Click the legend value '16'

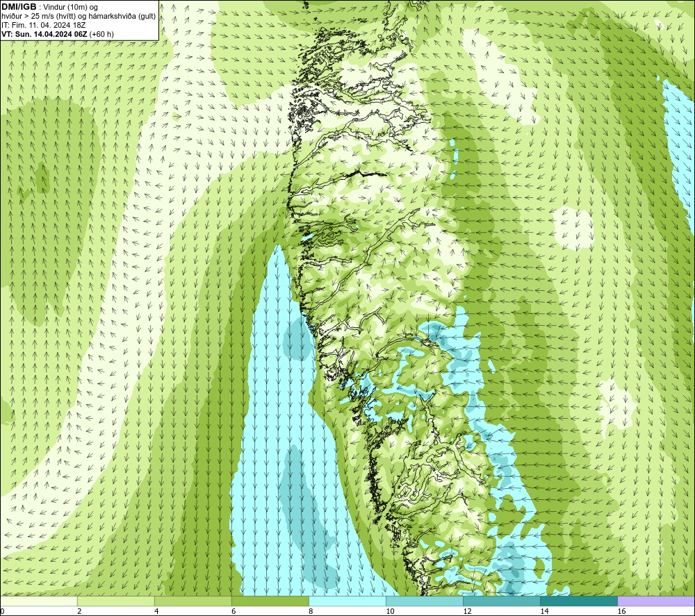pos(621,612)
